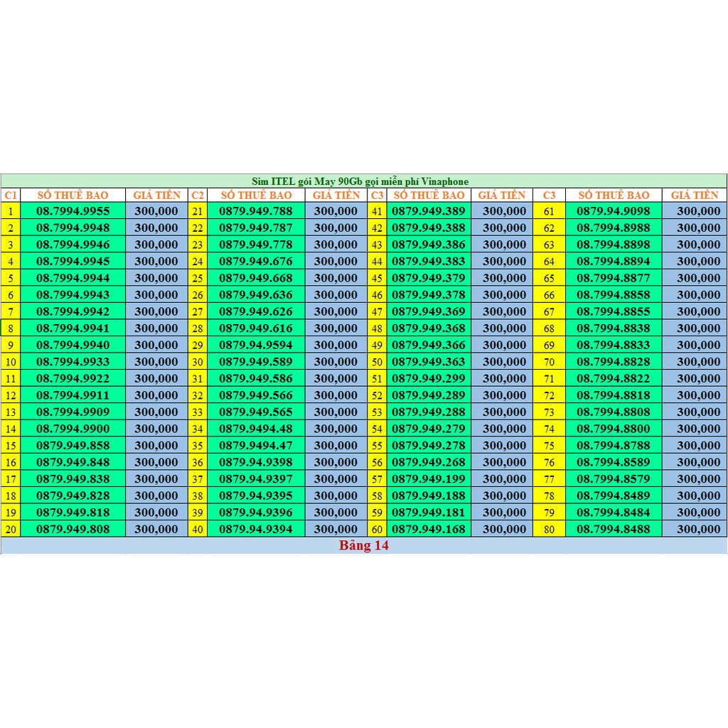The image size is (728, 728).
Task: Select number 08.7994.8589
Action: point(614,462)
